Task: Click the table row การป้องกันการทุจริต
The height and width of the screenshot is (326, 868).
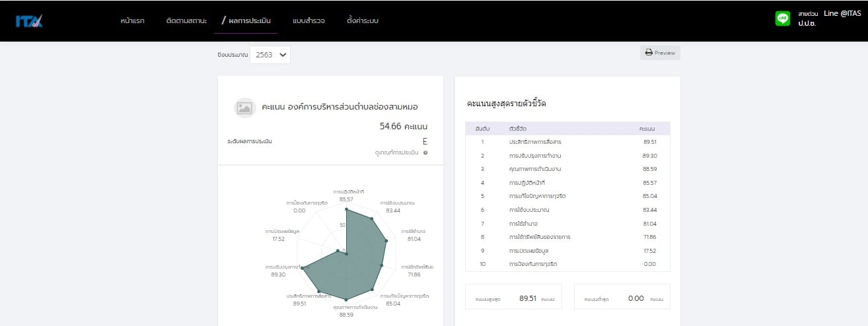Action: 567,264
